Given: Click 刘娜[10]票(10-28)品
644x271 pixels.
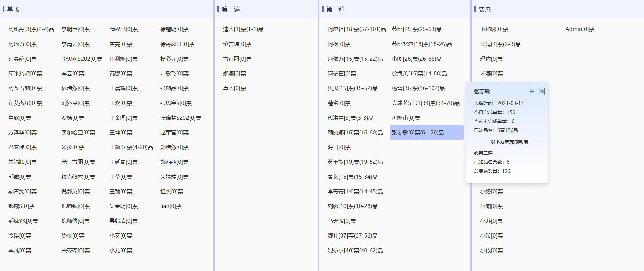Looking at the screenshot, I should (353, 206).
